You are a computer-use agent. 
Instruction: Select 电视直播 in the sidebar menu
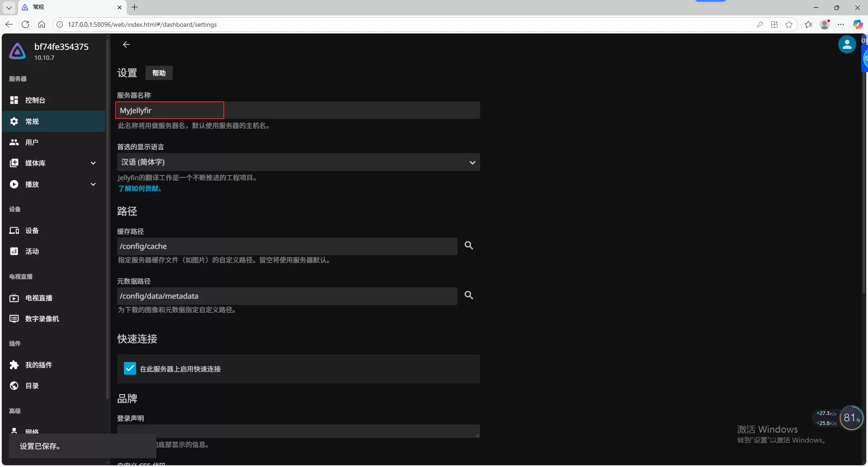38,298
